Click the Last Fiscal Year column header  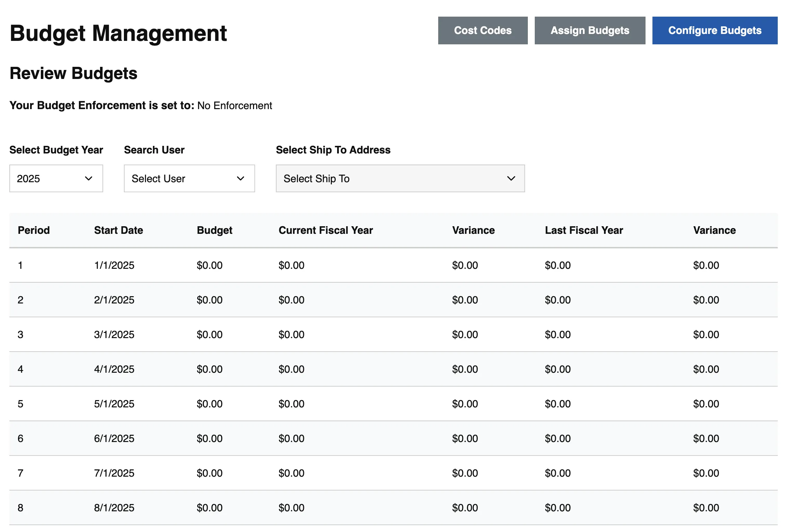coord(584,230)
